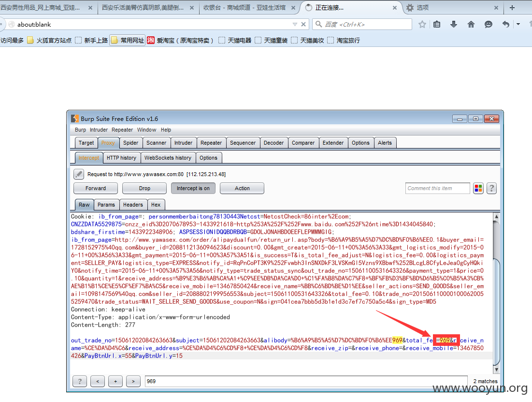The image size is (532, 402).
Task: Open the Proxy Options sub-tab
Action: pyautogui.click(x=208, y=158)
